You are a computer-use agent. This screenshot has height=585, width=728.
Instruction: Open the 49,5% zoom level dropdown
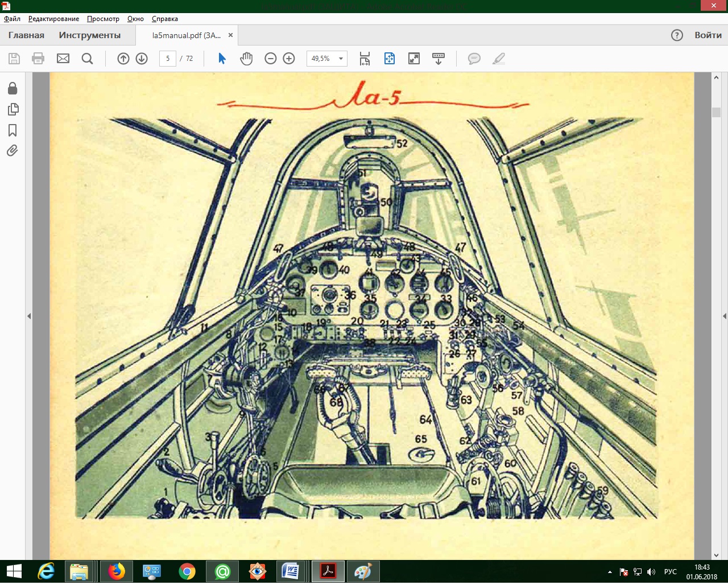pos(341,59)
